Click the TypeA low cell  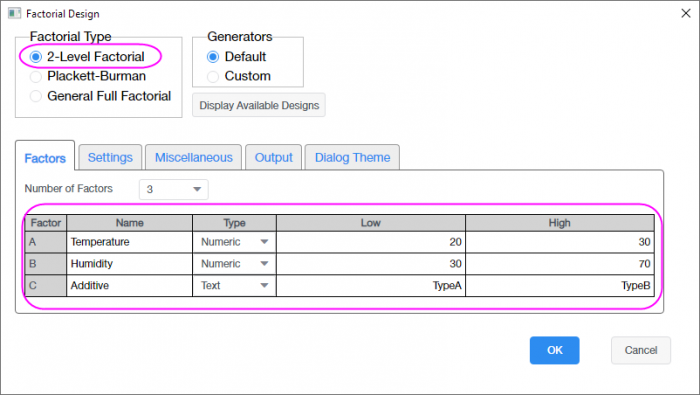[x=371, y=286]
